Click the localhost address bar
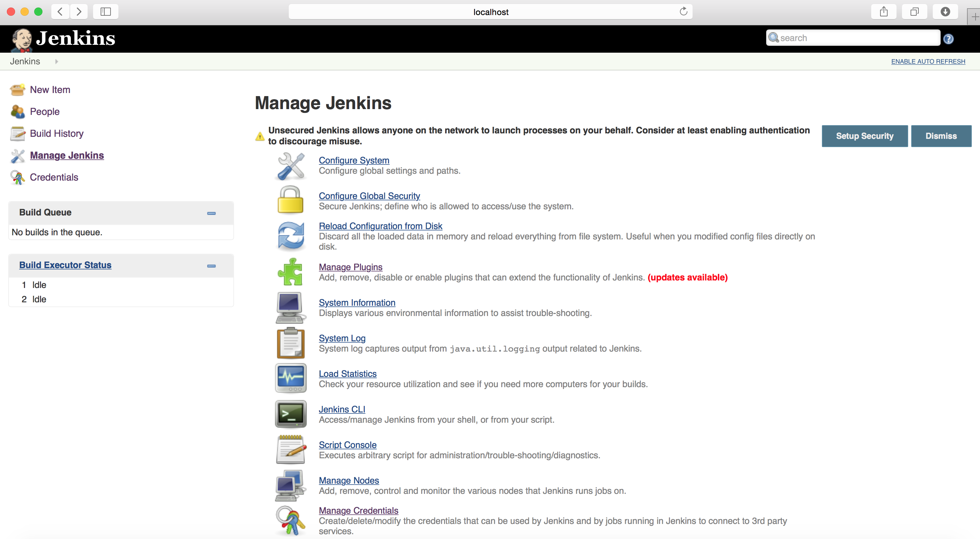The image size is (980, 539). [x=490, y=12]
